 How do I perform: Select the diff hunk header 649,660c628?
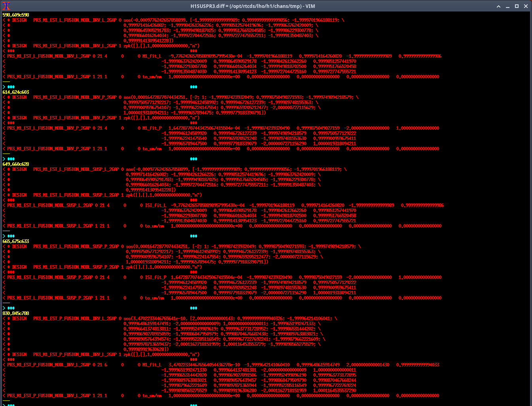click(x=16, y=164)
